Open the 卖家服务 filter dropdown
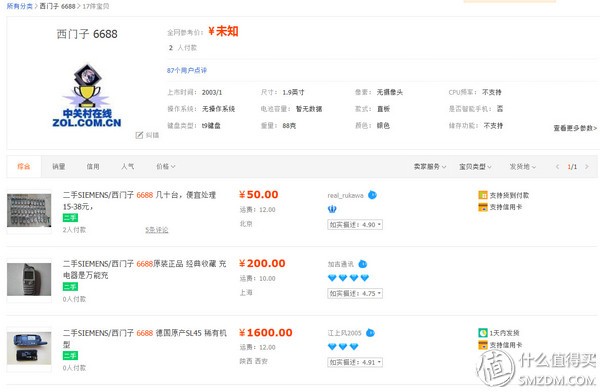The height and width of the screenshot is (392, 600). tap(430, 167)
